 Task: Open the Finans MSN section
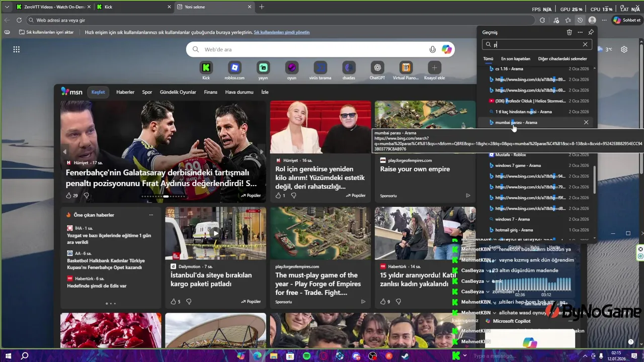(x=211, y=92)
